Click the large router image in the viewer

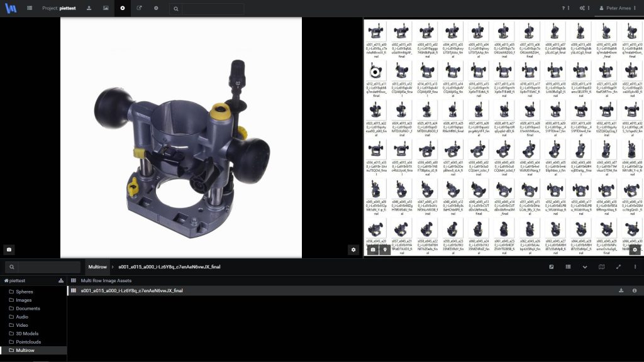(x=181, y=138)
